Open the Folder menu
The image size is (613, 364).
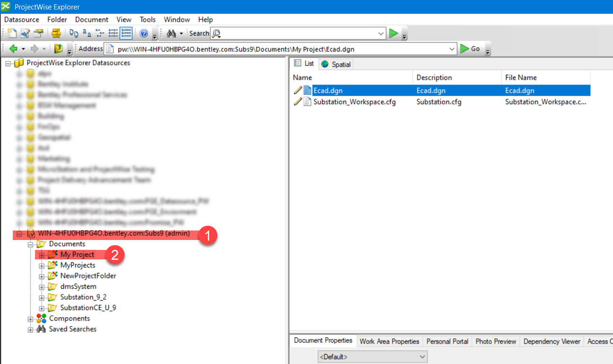click(x=57, y=19)
